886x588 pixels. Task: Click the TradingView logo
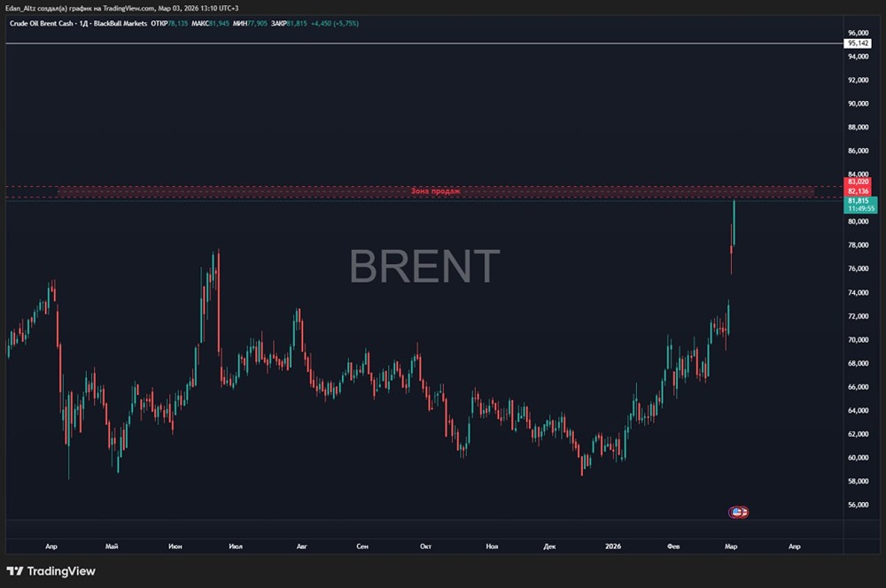coord(51,571)
